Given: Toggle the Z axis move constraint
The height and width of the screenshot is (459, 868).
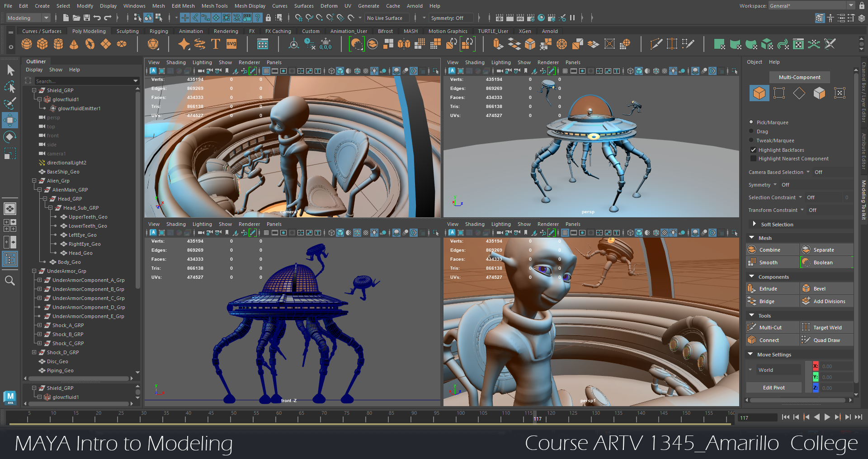Looking at the screenshot, I should [816, 388].
